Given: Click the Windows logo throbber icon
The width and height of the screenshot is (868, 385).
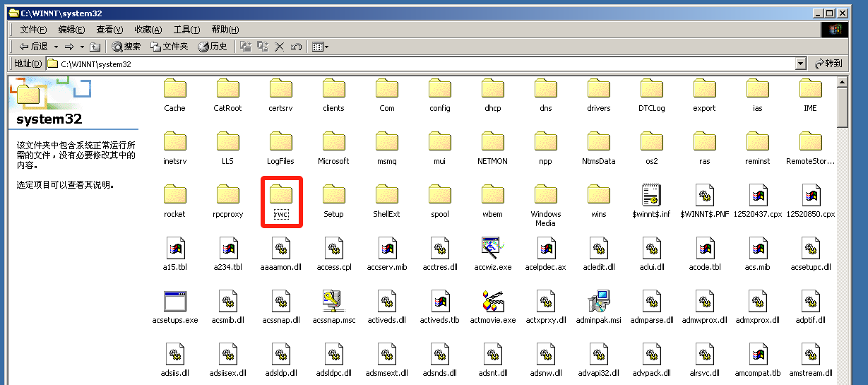Looking at the screenshot, I should [835, 30].
